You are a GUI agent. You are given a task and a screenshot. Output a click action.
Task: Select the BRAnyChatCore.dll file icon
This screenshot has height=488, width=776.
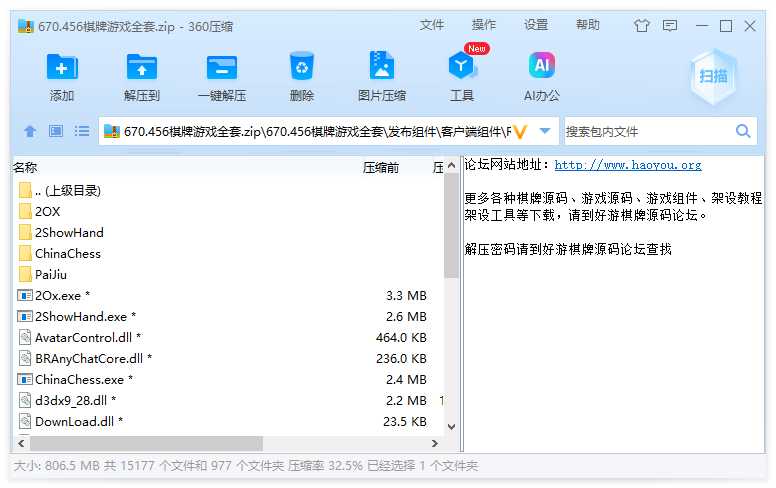25,358
